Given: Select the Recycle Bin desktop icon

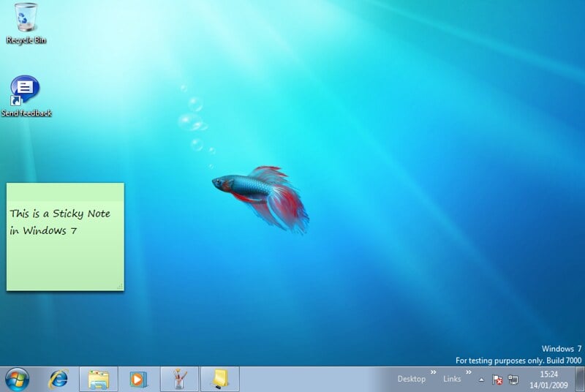Looking at the screenshot, I should pos(26,22).
